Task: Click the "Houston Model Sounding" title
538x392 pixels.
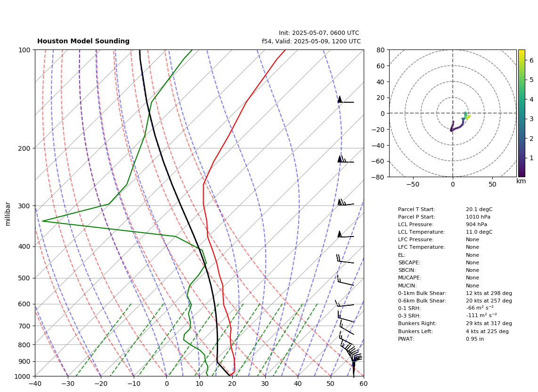Action: pos(83,41)
